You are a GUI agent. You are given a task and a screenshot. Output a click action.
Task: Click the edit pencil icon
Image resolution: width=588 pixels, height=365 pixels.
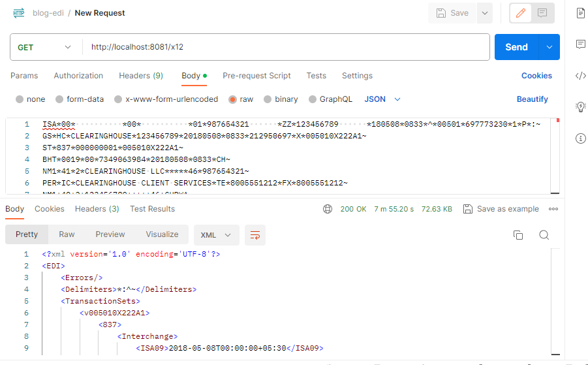tap(521, 13)
